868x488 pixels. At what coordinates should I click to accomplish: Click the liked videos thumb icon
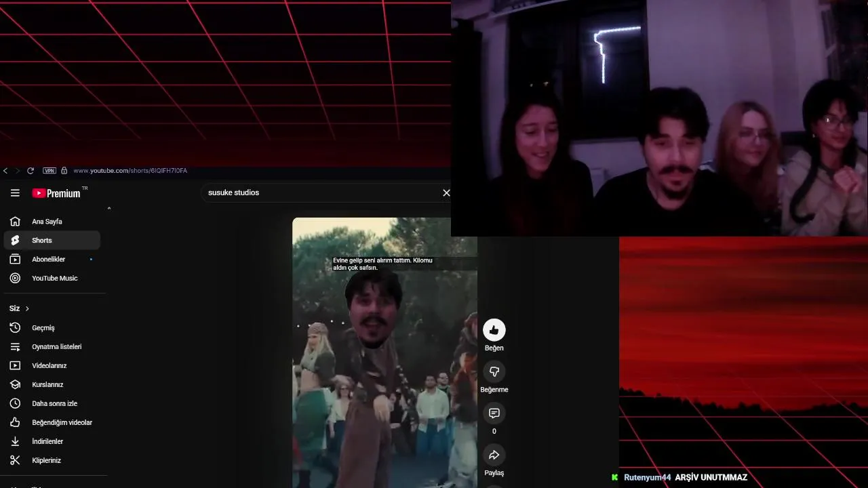15,423
